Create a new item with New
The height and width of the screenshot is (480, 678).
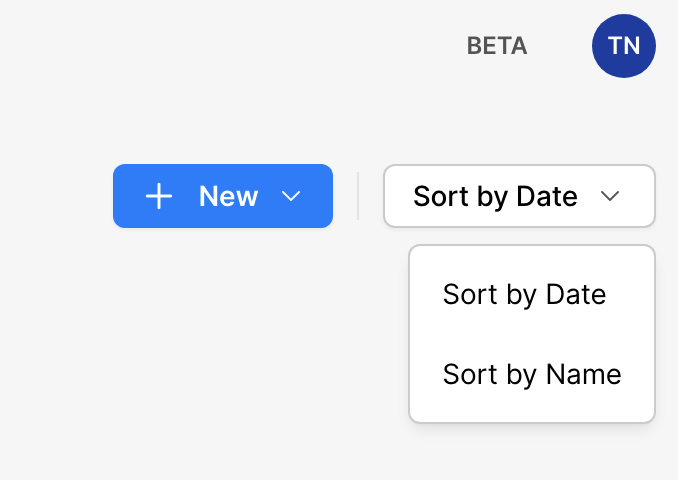click(x=222, y=196)
